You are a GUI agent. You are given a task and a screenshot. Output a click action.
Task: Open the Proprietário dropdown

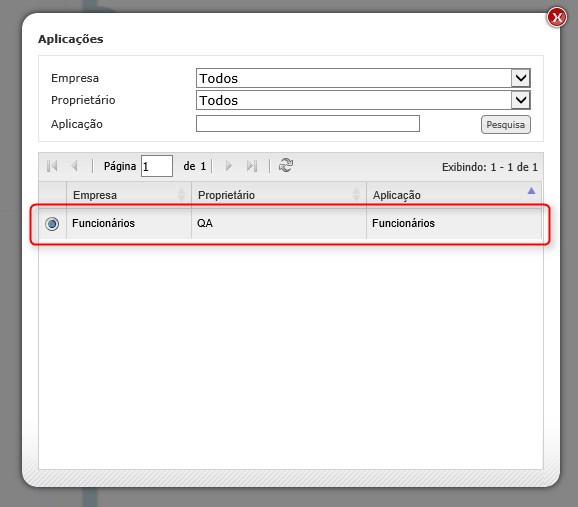[363, 100]
